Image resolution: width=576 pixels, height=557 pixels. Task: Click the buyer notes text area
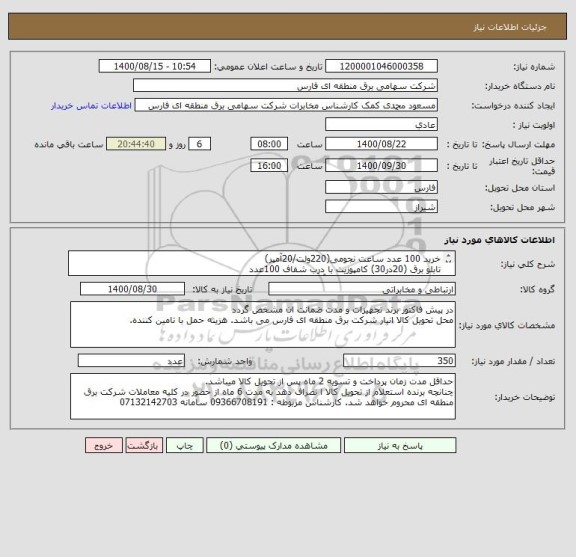pyautogui.click(x=263, y=397)
